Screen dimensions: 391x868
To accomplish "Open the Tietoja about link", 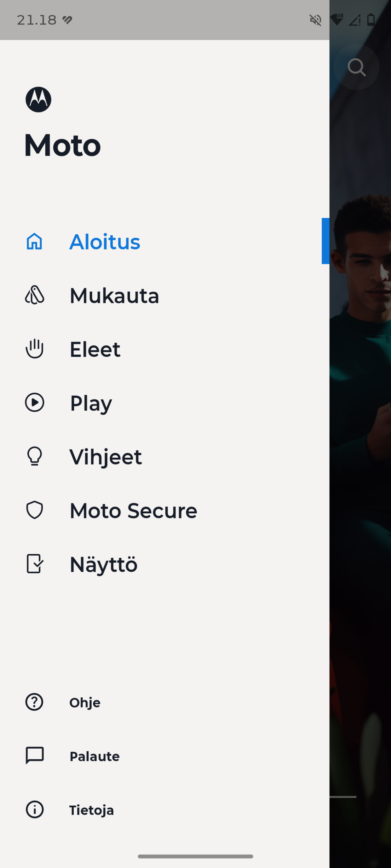I will (x=92, y=810).
